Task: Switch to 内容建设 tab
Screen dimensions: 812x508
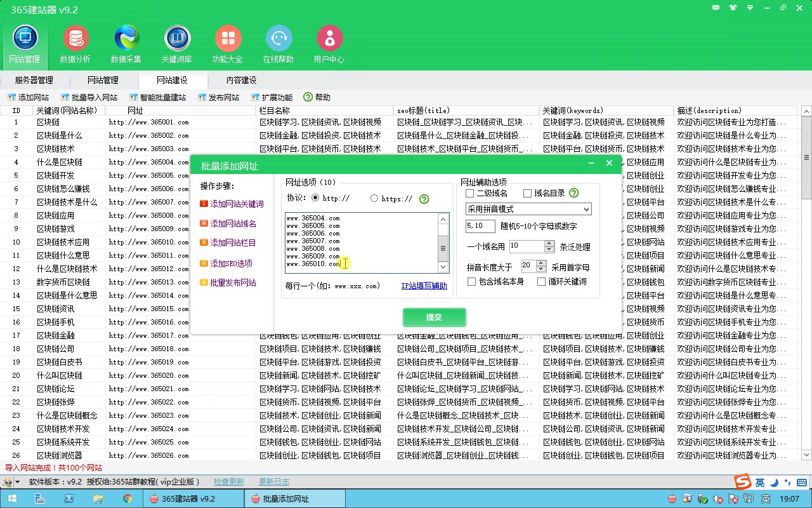Action: [x=242, y=80]
